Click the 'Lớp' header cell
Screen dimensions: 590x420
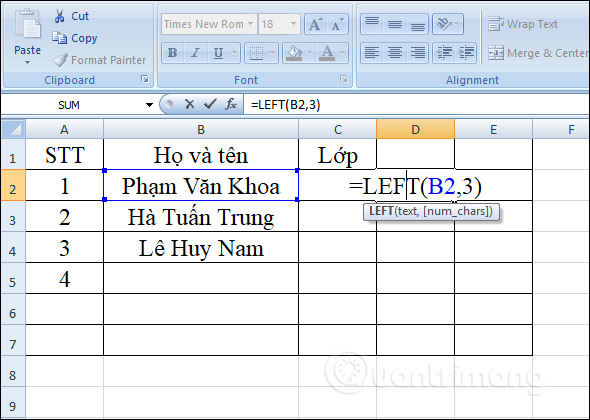pos(338,155)
